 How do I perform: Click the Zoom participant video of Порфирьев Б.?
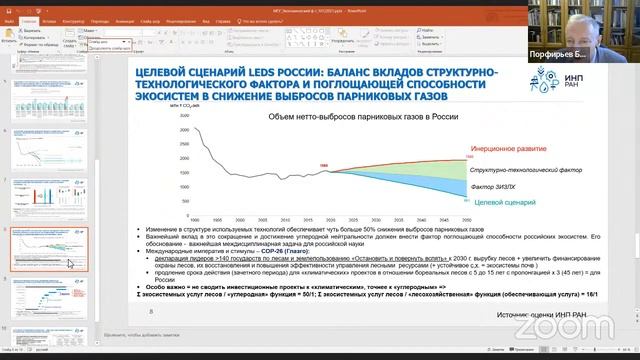click(584, 31)
